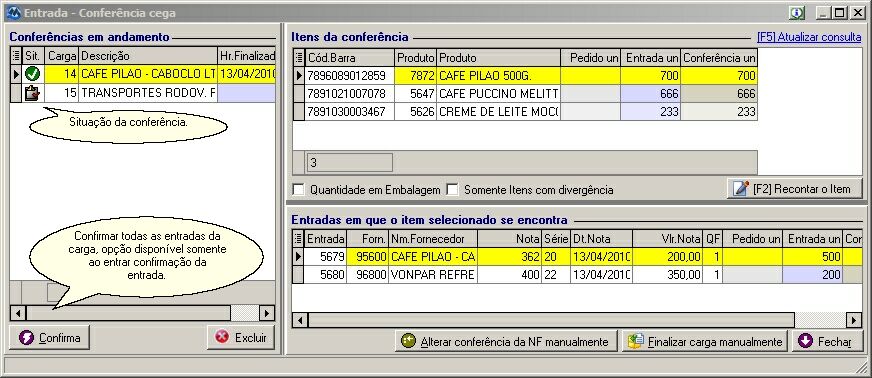Open grid options icon in Itens da conferência header
Image resolution: width=872 pixels, height=378 pixels.
click(x=300, y=58)
